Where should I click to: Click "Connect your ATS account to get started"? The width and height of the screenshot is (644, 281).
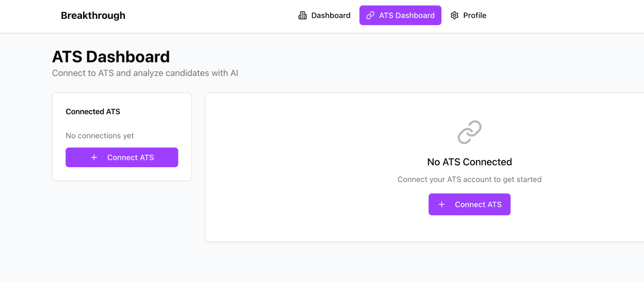pyautogui.click(x=469, y=179)
